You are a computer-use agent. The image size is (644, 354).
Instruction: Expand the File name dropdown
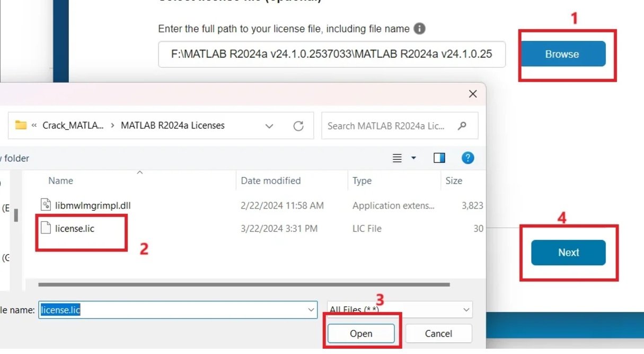tap(311, 310)
